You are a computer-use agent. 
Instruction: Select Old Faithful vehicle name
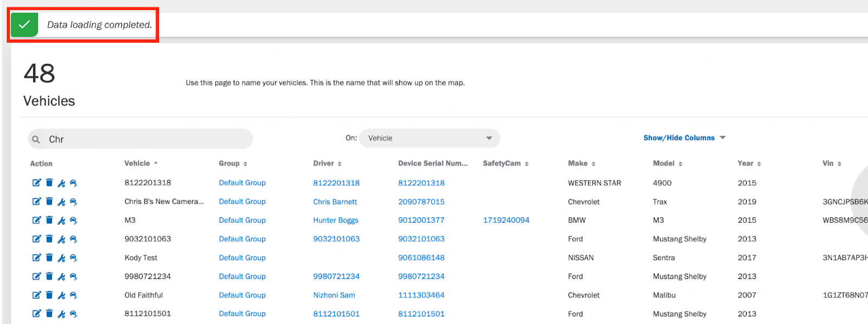coord(143,295)
